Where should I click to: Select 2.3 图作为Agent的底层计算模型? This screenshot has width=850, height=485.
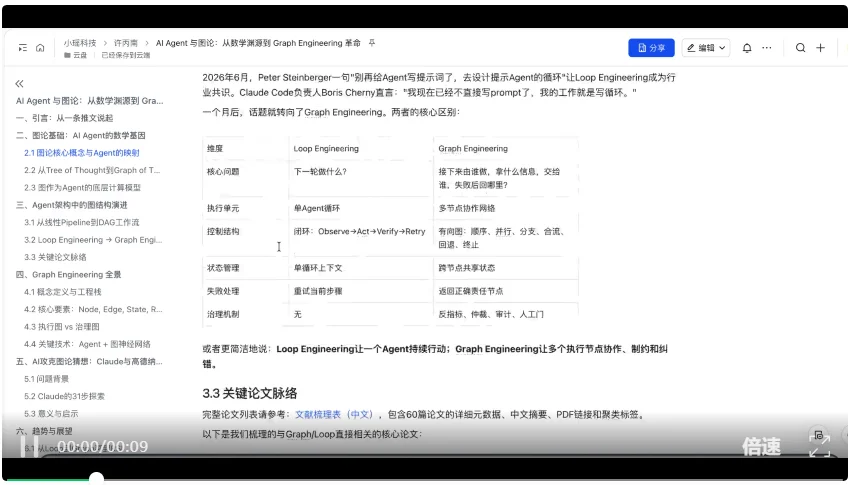tap(82, 187)
